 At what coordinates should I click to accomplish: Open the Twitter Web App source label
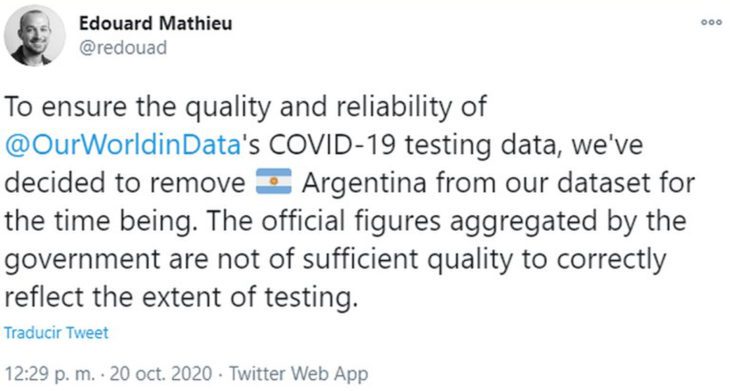298,373
